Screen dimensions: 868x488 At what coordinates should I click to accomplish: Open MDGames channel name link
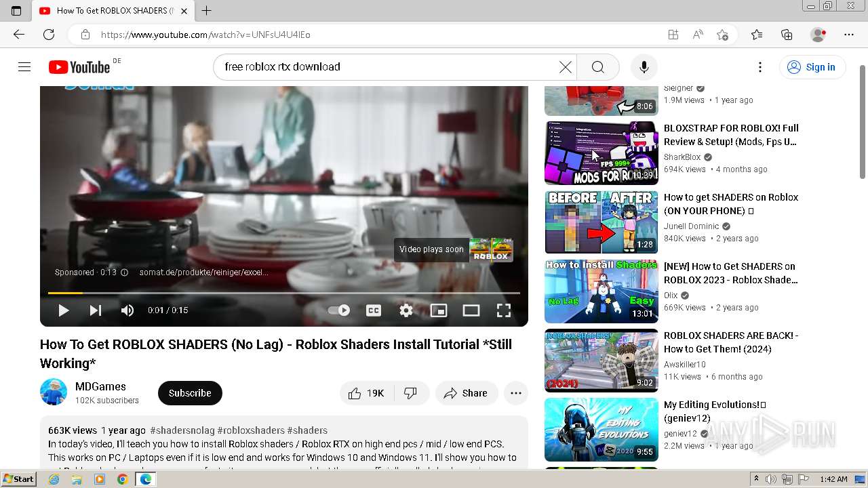pos(100,386)
